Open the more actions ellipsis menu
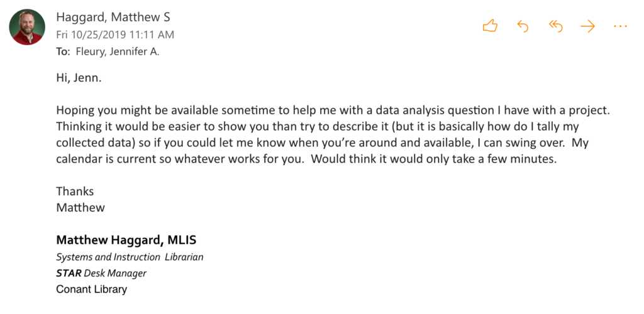Screen dimensions: 644x314 620,26
